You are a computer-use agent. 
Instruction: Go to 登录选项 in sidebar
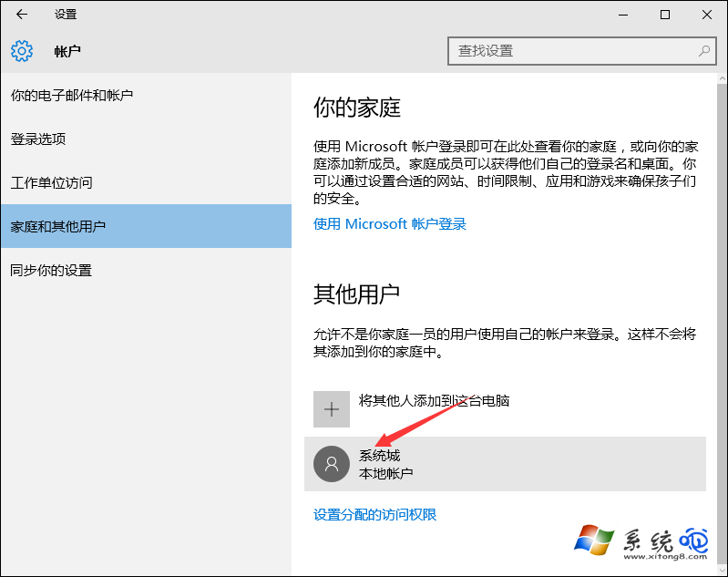click(x=38, y=139)
